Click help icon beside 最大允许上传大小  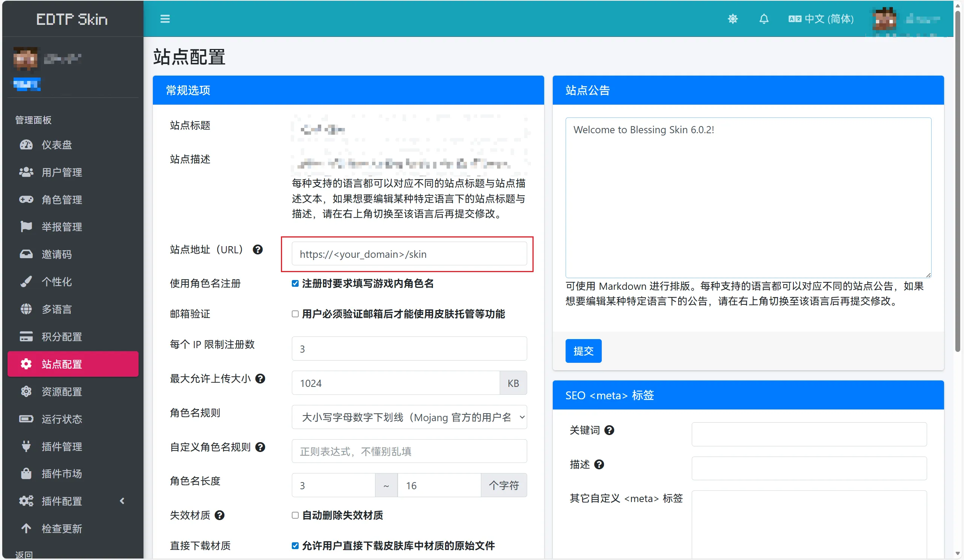click(260, 379)
